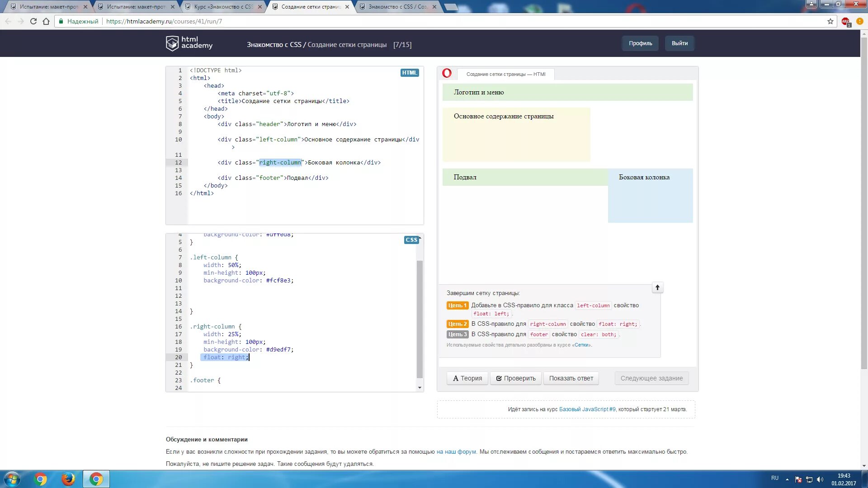Go to browser home page icon
The height and width of the screenshot is (488, 868).
pos(46,21)
